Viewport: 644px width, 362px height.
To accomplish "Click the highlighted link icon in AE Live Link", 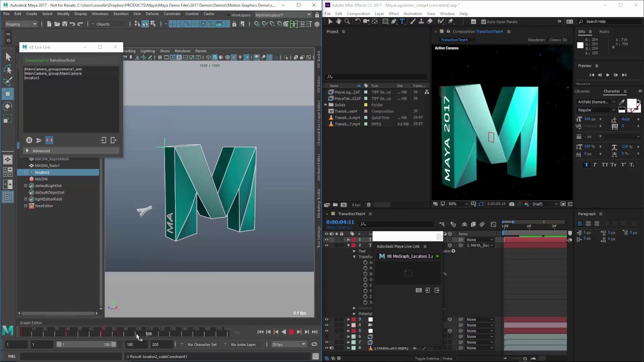I will pyautogui.click(x=49, y=140).
